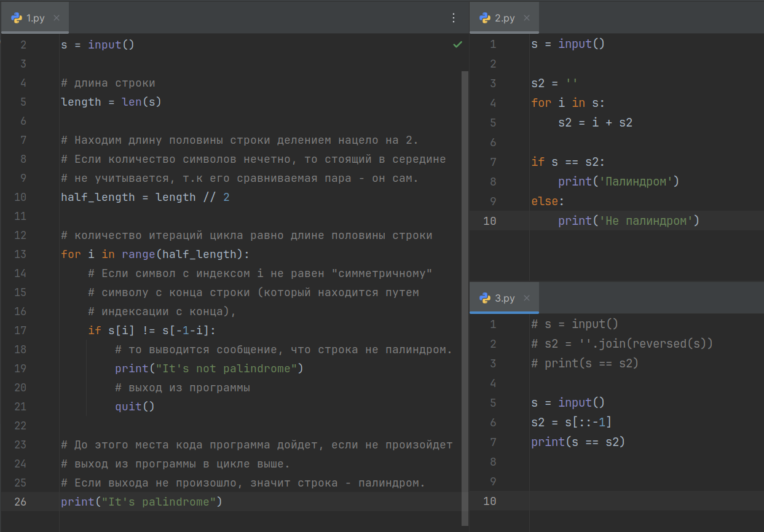
Task: Close the 2.py tab
Action: [x=527, y=18]
